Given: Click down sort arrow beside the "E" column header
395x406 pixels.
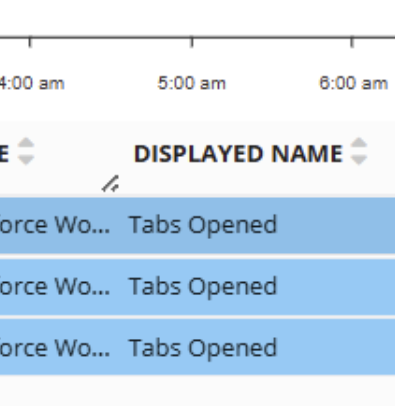Looking at the screenshot, I should pyautogui.click(x=26, y=160).
